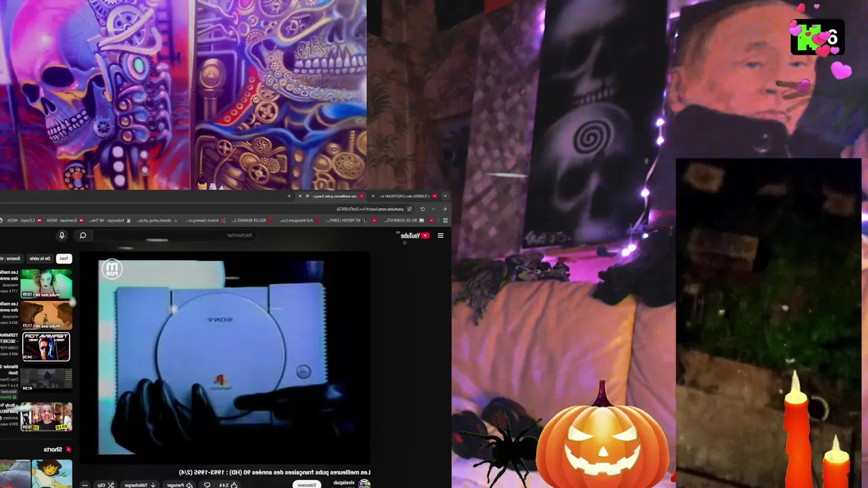Open the YouTube hamburger guide menu
Viewport: 868px width, 488px height.
tap(440, 236)
